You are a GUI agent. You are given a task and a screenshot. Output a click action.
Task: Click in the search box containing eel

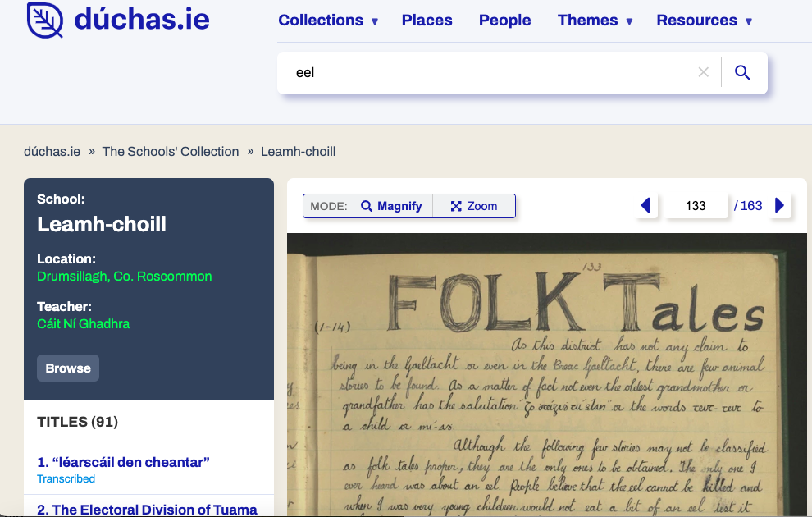(x=492, y=72)
